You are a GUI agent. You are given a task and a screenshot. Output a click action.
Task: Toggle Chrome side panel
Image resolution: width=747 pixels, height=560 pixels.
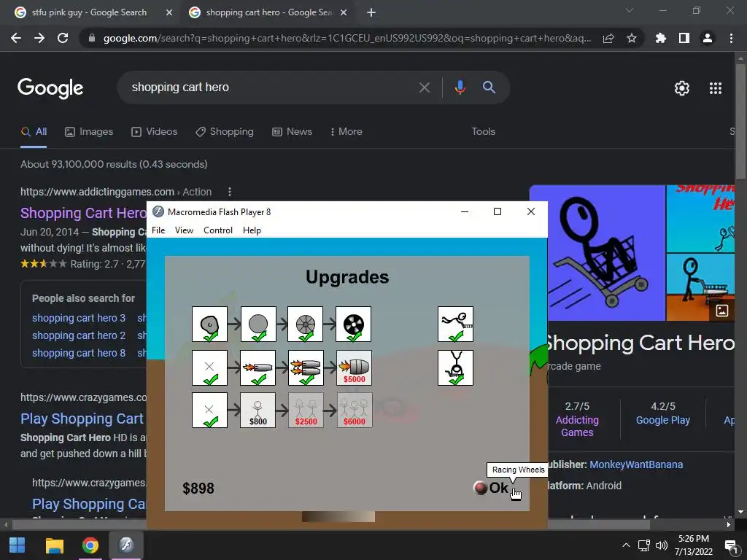pyautogui.click(x=684, y=38)
